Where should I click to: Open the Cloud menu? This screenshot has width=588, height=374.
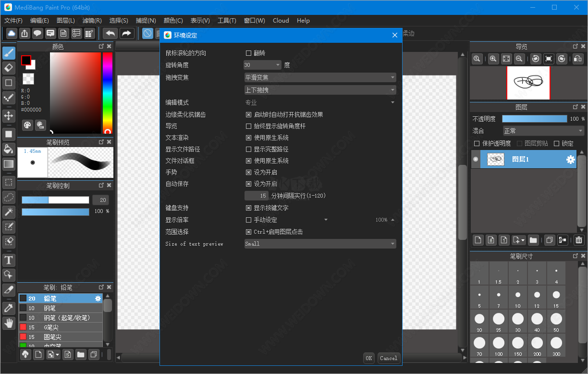[x=281, y=21]
